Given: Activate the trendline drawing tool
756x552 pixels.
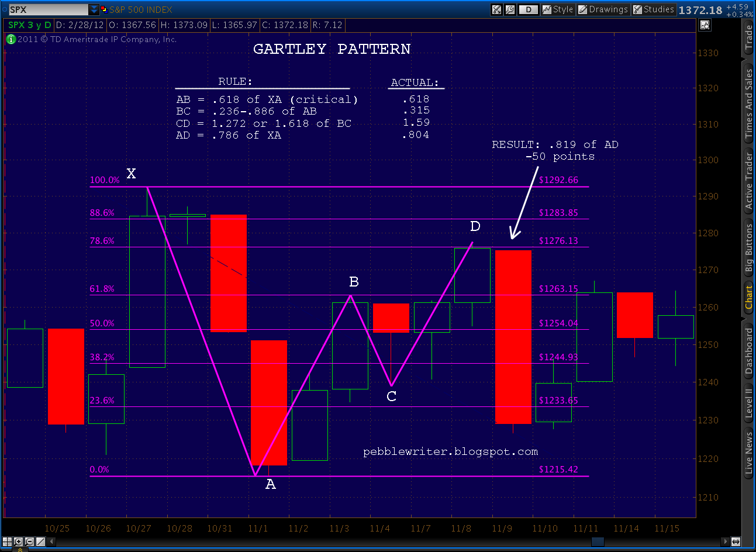Looking at the screenshot, I should 40,542.
